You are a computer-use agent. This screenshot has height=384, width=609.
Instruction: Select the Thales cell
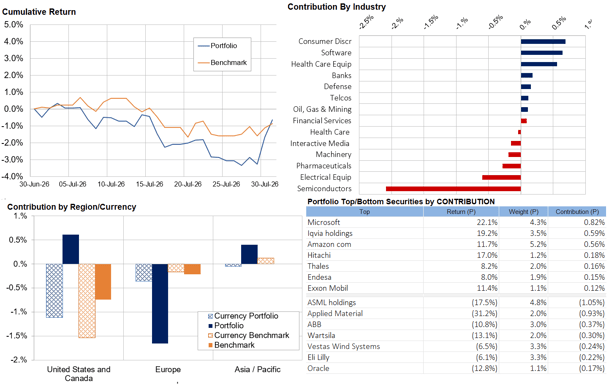point(318,266)
